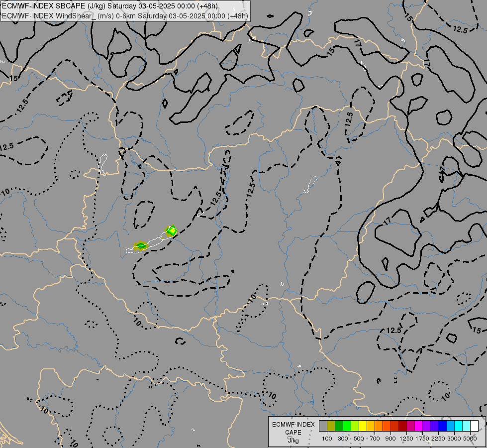Click the bright green-yellow CAPE patch on map
Viewport: 487px width, 448px height.
[x=171, y=231]
